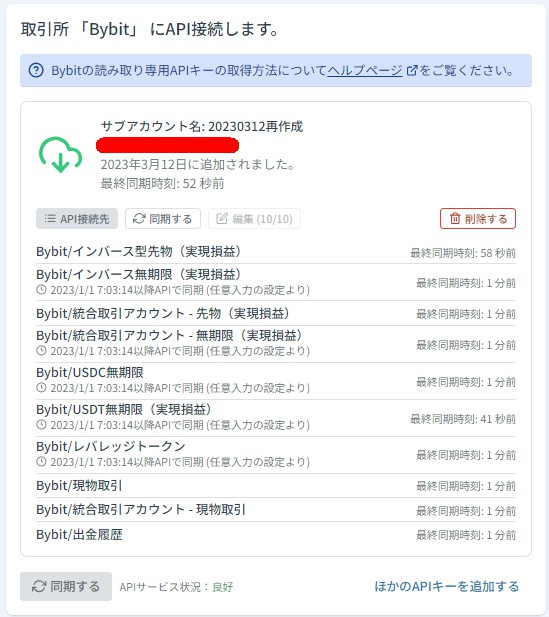Click the heading 取引所「Bybit」にAPI接続します
The width and height of the screenshot is (549, 617).
click(150, 30)
